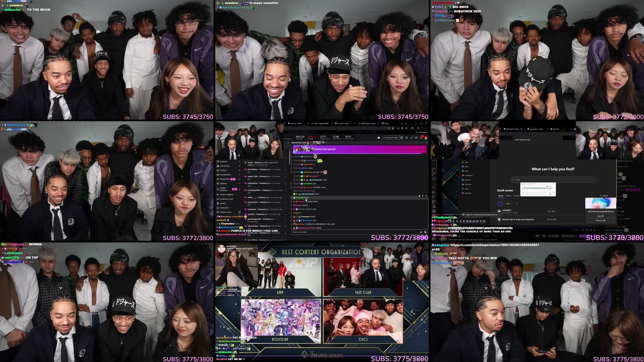The image size is (644, 362).
Task: Open the Creator Camp external link icon
Action: (x=239, y=212)
